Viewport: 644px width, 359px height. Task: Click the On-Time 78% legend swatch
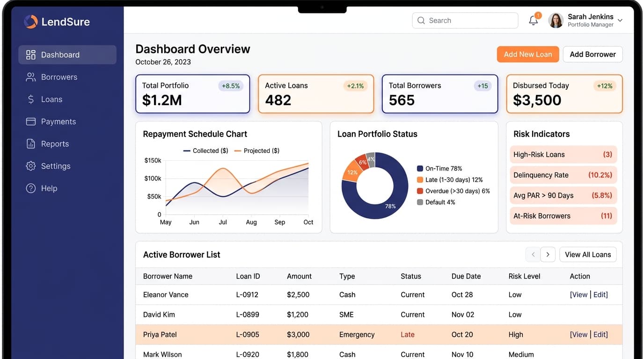pyautogui.click(x=420, y=169)
